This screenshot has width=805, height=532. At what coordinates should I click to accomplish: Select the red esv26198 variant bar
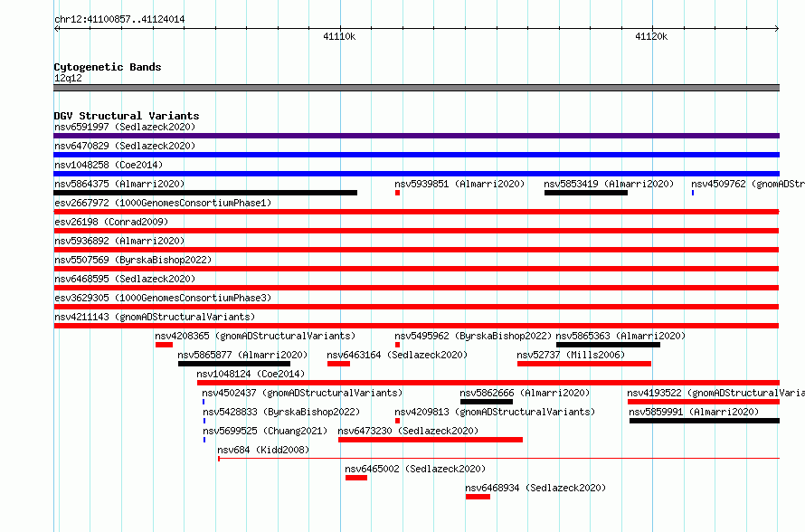click(416, 231)
